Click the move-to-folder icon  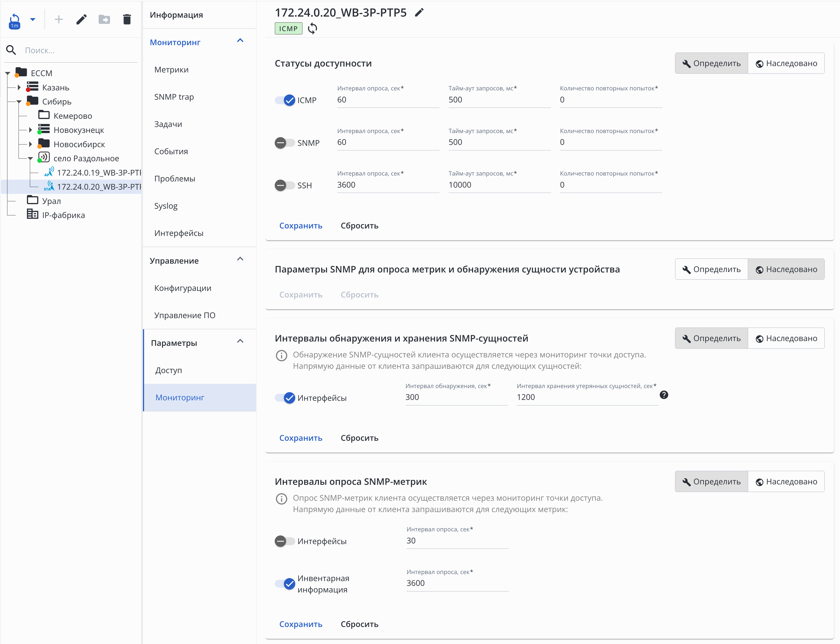tap(104, 20)
